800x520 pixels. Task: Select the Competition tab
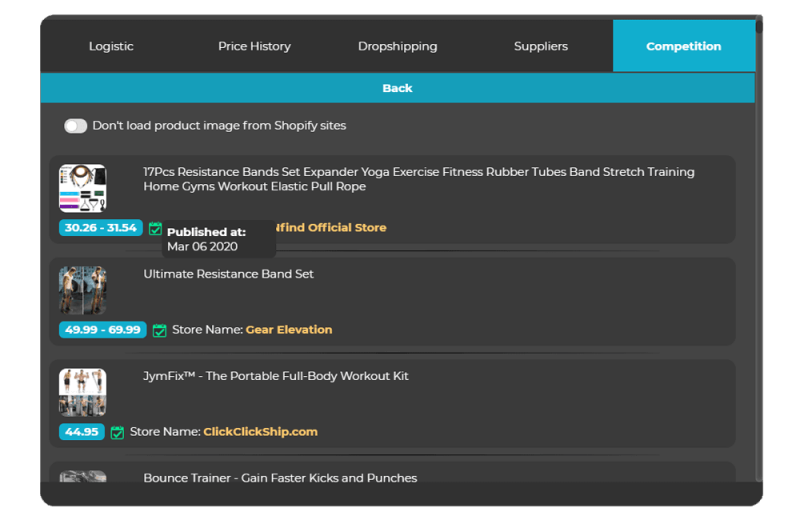pyautogui.click(x=684, y=46)
